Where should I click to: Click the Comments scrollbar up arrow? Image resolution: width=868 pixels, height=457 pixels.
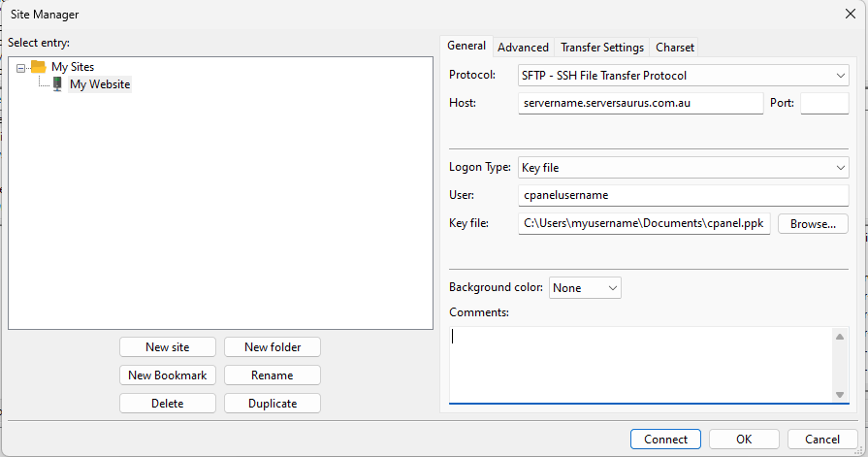click(840, 337)
